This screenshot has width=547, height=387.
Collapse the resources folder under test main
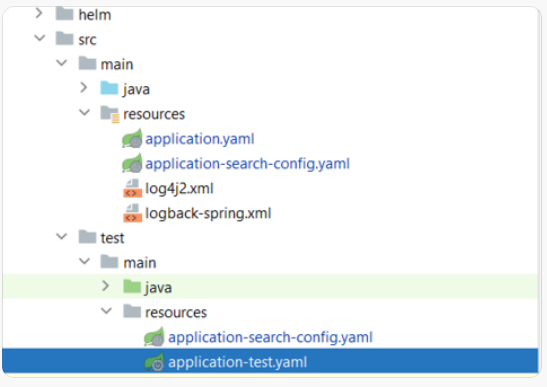106,311
